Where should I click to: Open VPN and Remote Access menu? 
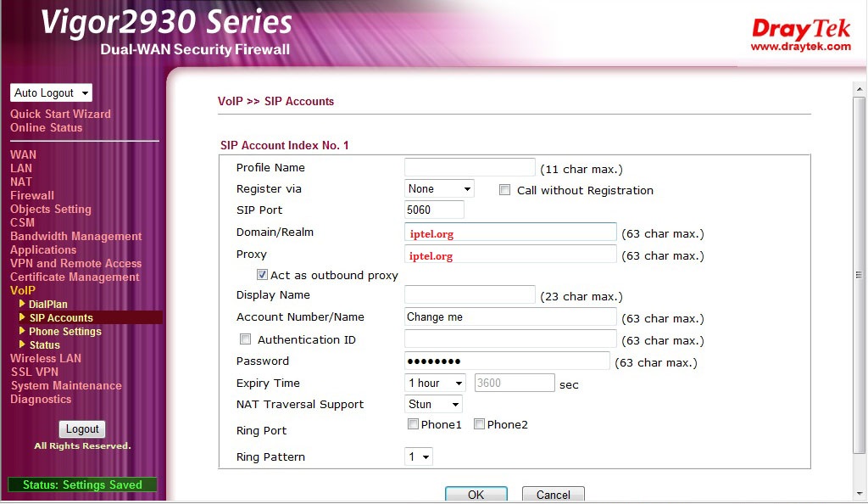tap(75, 264)
